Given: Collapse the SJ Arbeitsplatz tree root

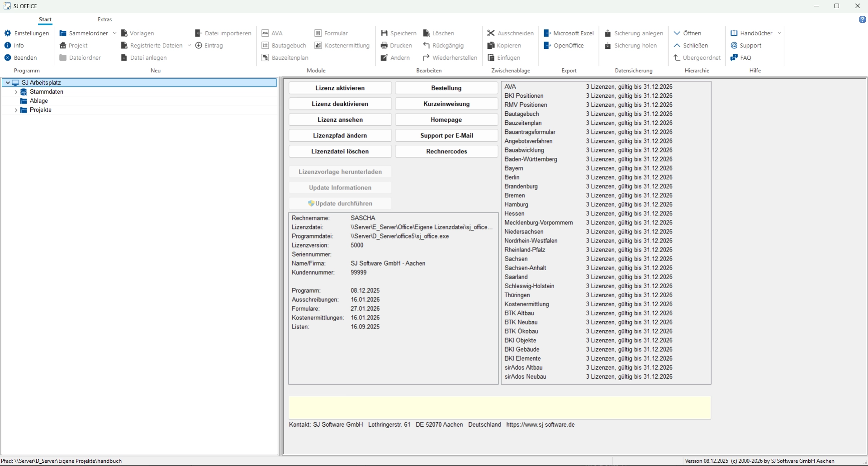Looking at the screenshot, I should 8,83.
